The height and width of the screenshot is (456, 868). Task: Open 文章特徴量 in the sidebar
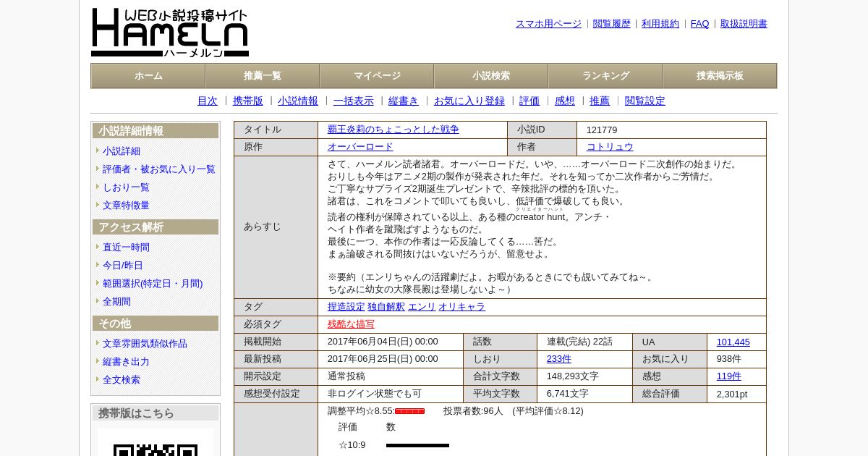(126, 206)
